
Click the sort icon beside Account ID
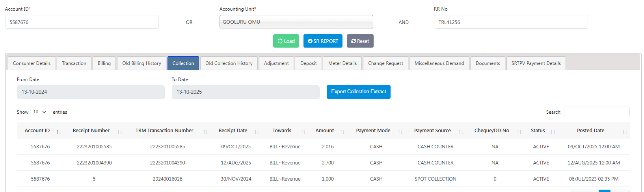[x=59, y=132]
